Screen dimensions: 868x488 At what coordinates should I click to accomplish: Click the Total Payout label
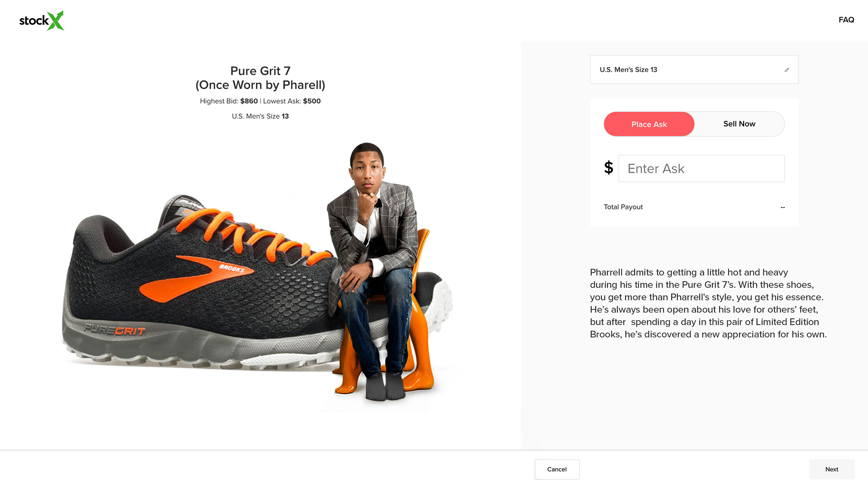pyautogui.click(x=623, y=207)
